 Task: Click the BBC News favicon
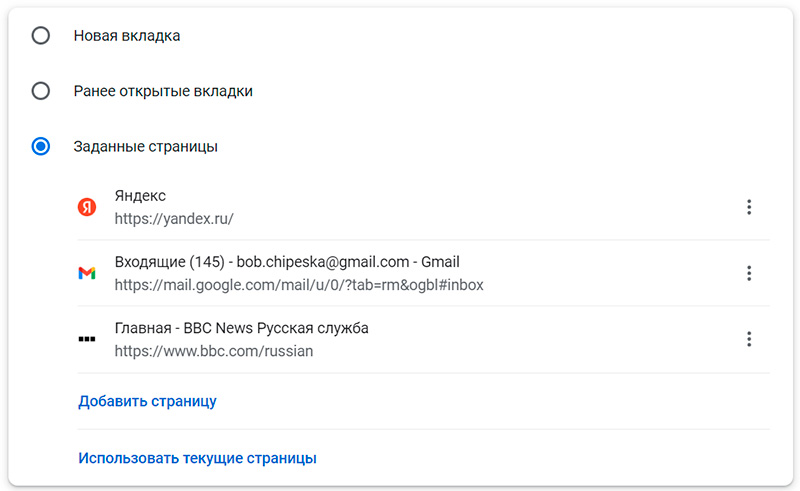tap(87, 339)
